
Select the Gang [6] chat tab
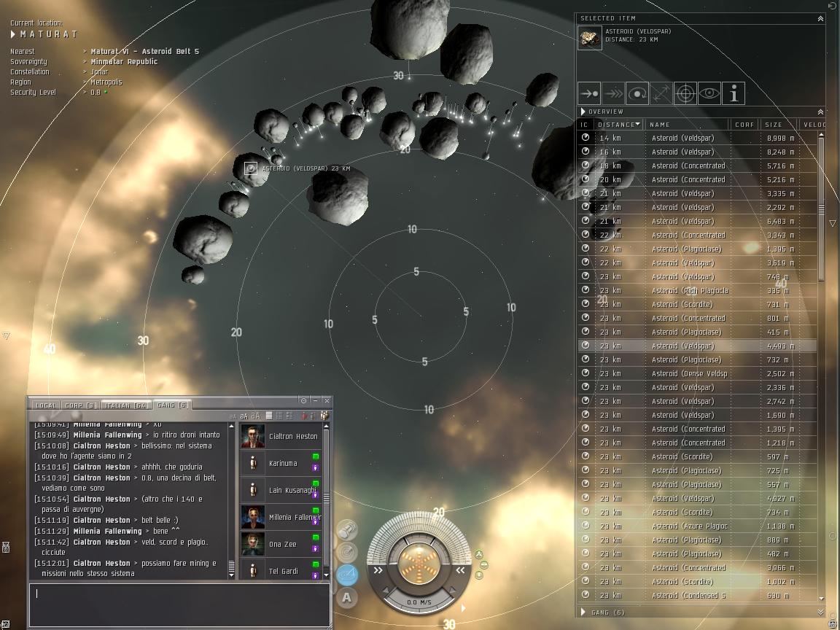[171, 405]
